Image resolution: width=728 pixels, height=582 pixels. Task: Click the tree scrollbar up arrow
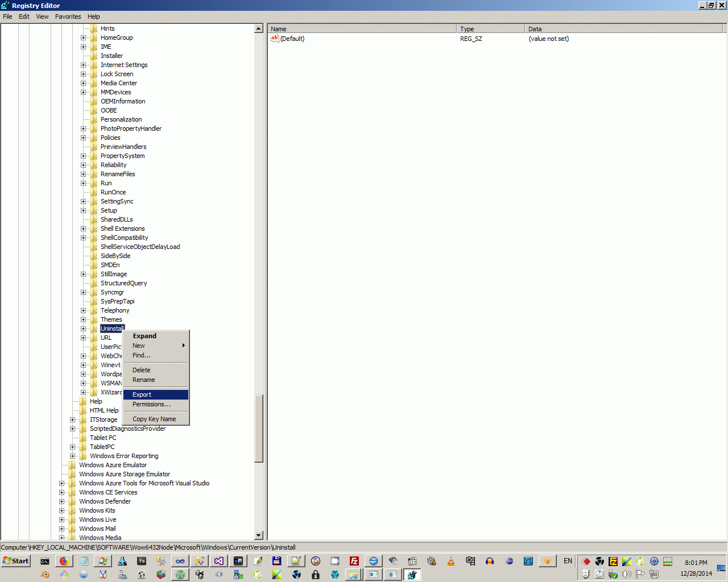[x=259, y=28]
